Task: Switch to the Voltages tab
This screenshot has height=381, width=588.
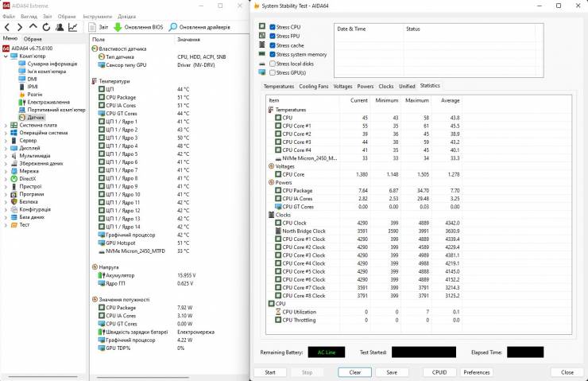Action: pyautogui.click(x=342, y=87)
